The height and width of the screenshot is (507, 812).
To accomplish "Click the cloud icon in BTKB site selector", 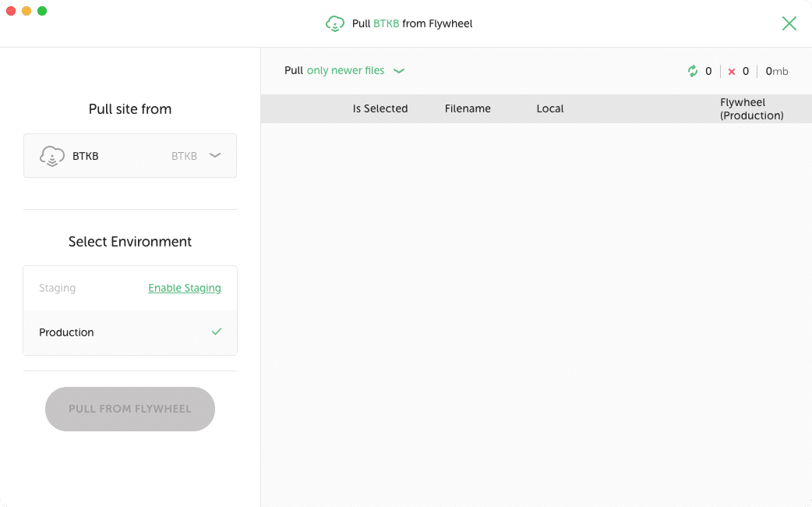I will (x=52, y=156).
